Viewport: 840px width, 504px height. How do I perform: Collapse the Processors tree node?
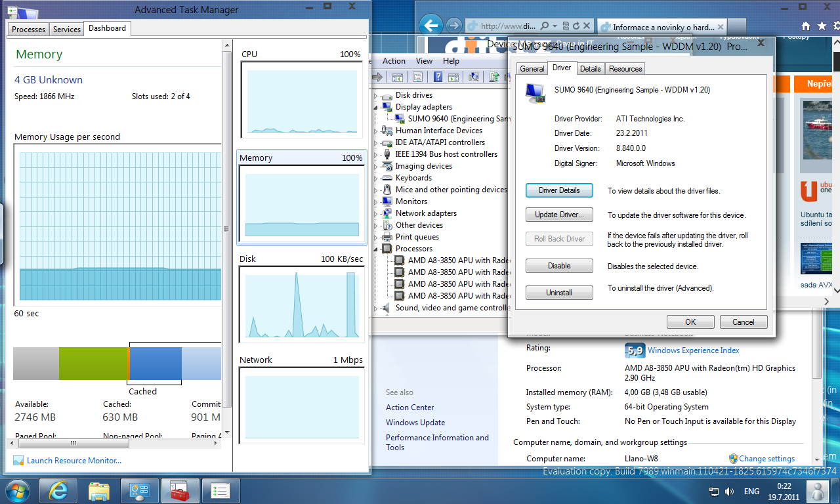[x=376, y=249]
